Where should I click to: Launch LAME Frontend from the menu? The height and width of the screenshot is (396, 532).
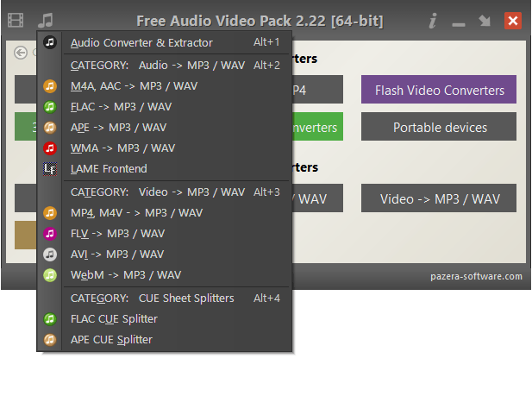[x=164, y=169]
